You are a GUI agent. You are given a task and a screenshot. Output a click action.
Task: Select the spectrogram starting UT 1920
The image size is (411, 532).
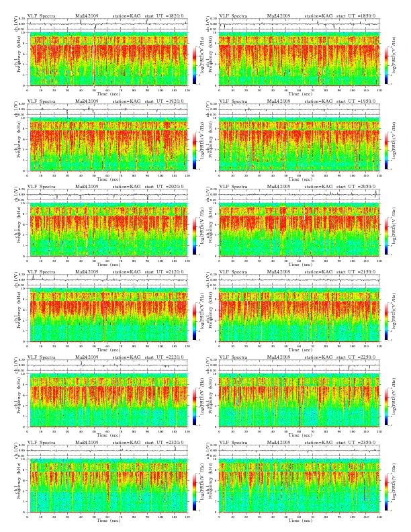point(107,144)
